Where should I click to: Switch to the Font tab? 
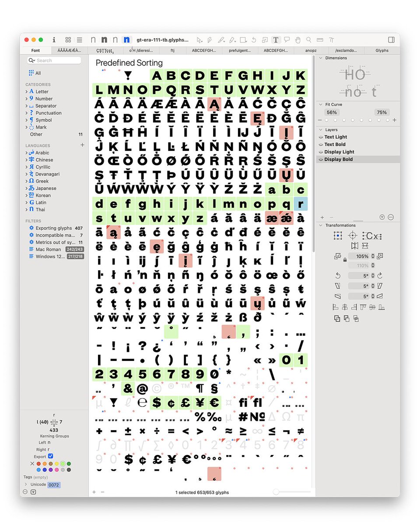(x=35, y=50)
